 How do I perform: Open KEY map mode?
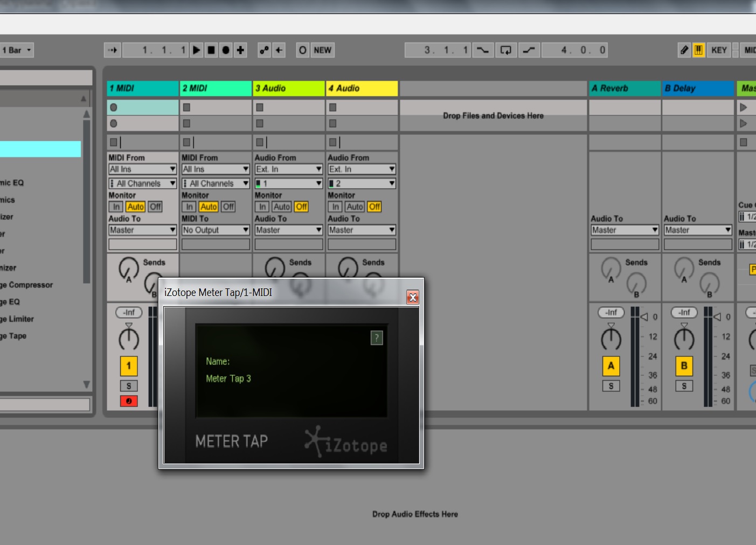pos(719,50)
